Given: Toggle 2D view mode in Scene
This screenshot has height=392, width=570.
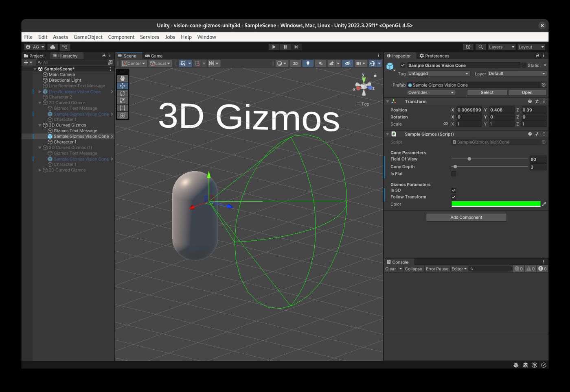Looking at the screenshot, I should coord(295,63).
